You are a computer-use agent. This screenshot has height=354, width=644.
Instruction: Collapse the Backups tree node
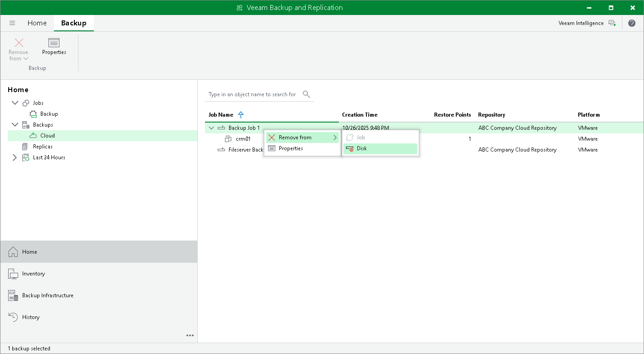15,125
